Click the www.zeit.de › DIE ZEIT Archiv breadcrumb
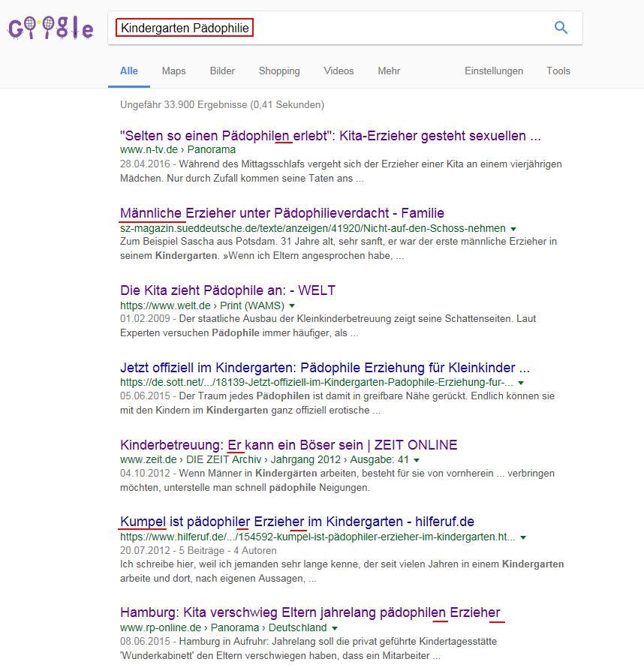The height and width of the screenshot is (671, 644). tap(264, 459)
